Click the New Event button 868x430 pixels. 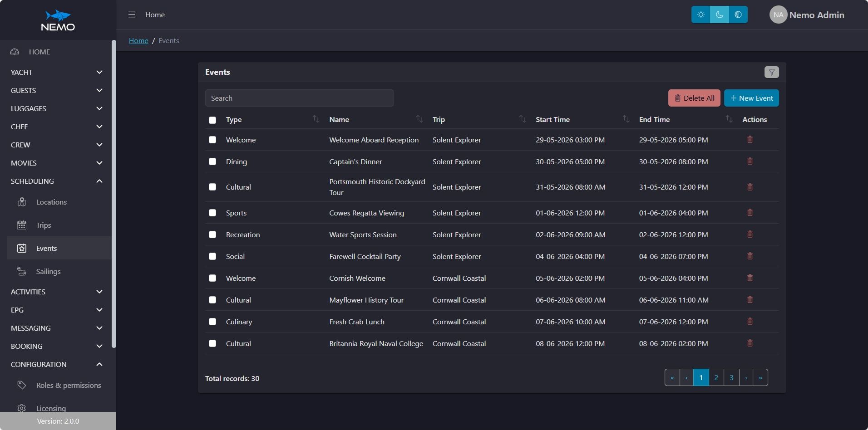pyautogui.click(x=751, y=98)
